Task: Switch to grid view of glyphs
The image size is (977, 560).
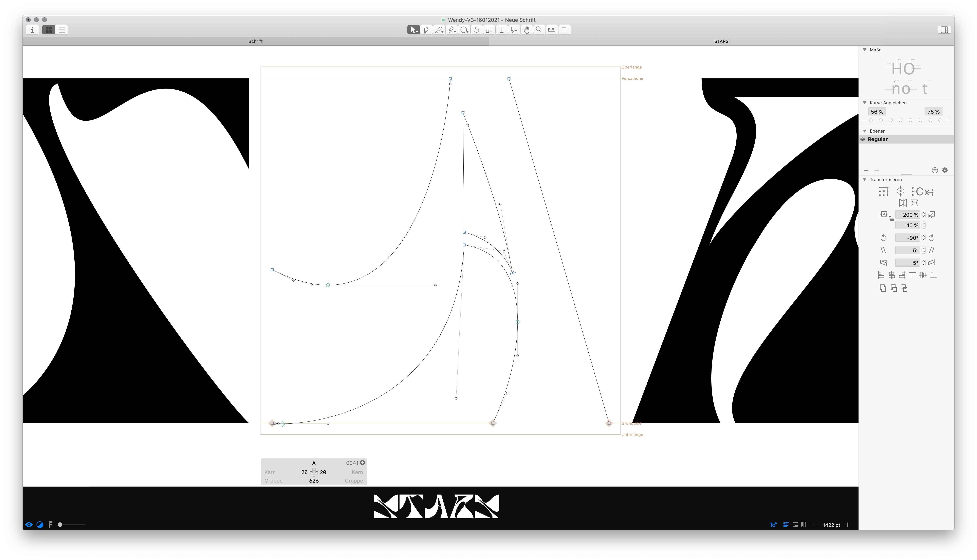Action: coord(49,30)
